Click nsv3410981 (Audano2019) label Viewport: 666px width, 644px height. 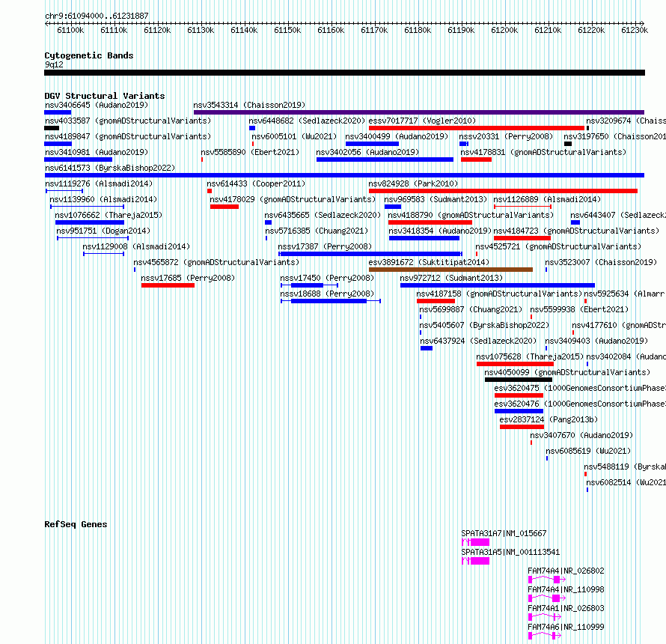click(97, 152)
